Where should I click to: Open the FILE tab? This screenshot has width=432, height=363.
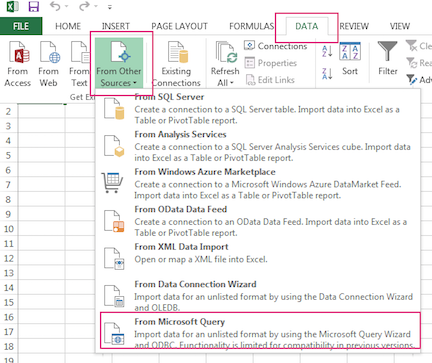click(21, 26)
